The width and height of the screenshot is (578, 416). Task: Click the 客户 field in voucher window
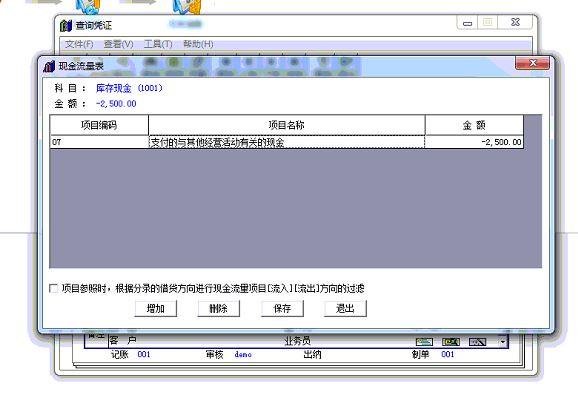pyautogui.click(x=123, y=340)
